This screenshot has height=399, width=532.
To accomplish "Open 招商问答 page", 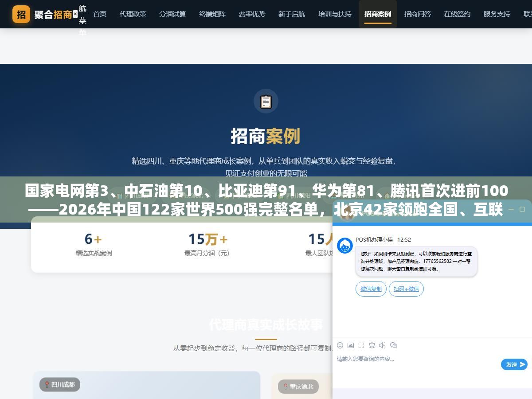I will point(418,14).
